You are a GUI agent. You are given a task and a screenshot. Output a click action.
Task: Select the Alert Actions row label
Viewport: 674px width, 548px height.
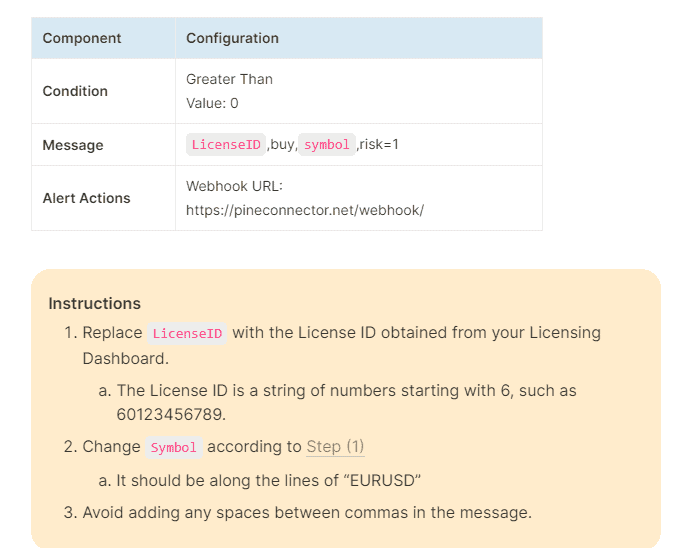(86, 198)
